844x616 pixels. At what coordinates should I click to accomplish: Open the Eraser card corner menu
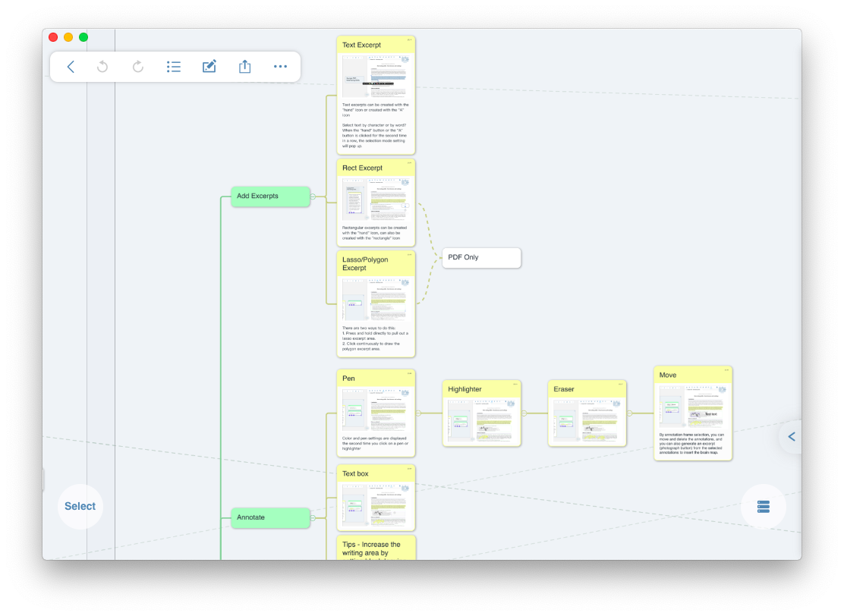coord(620,384)
